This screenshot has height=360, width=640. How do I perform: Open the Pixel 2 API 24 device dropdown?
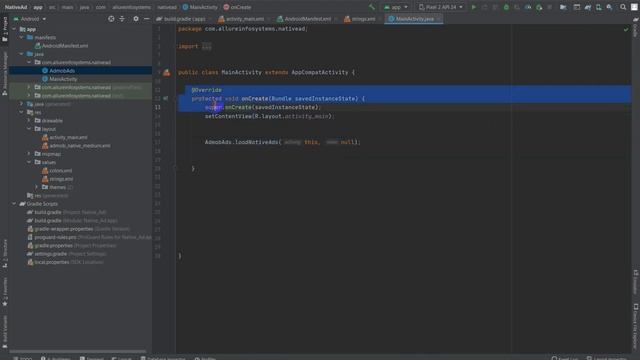(x=441, y=7)
